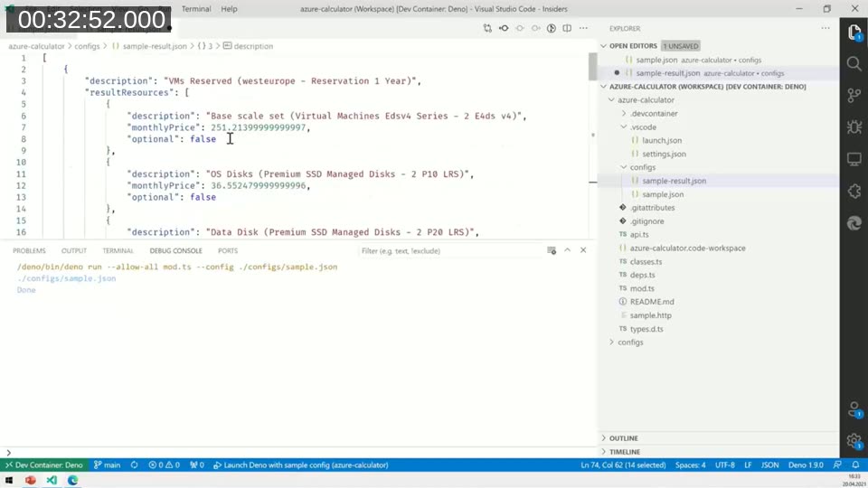
Task: Switch to the PORTS tab
Action: tap(228, 250)
